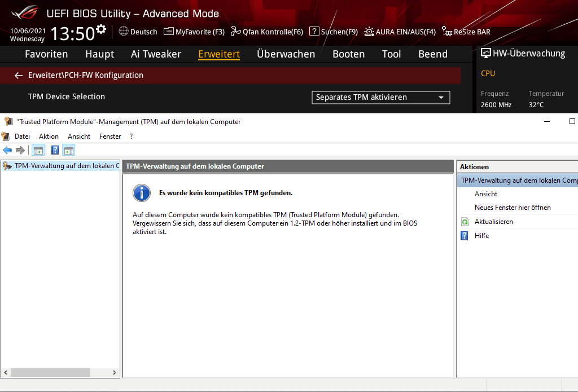Select TPM-Verwaltung auf dem lokalen Computer tree node
Image resolution: width=578 pixels, height=392 pixels.
pyautogui.click(x=60, y=166)
